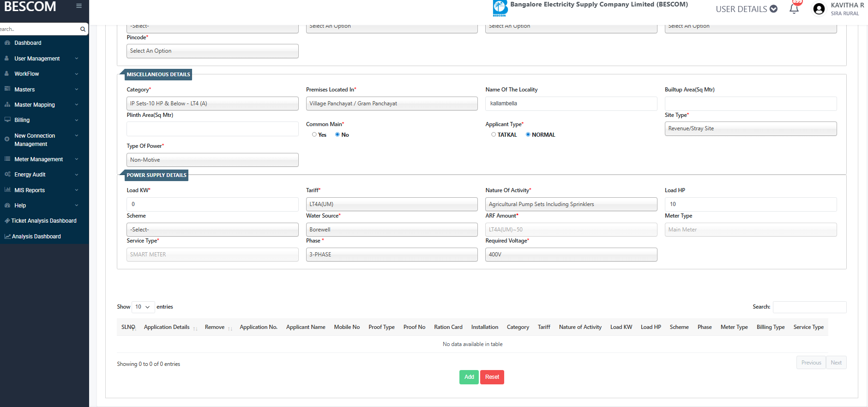Click the user profile avatar icon

point(819,9)
